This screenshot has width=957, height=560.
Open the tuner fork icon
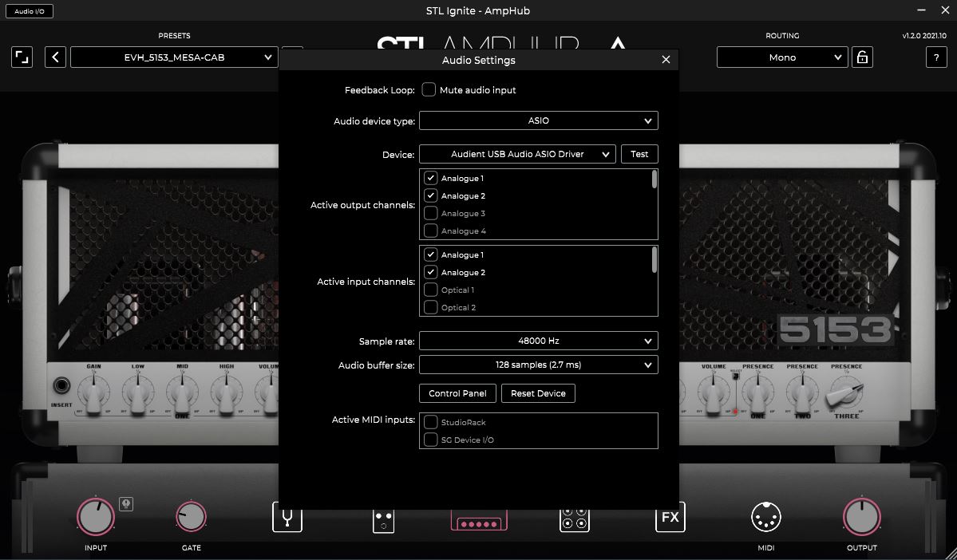(287, 517)
